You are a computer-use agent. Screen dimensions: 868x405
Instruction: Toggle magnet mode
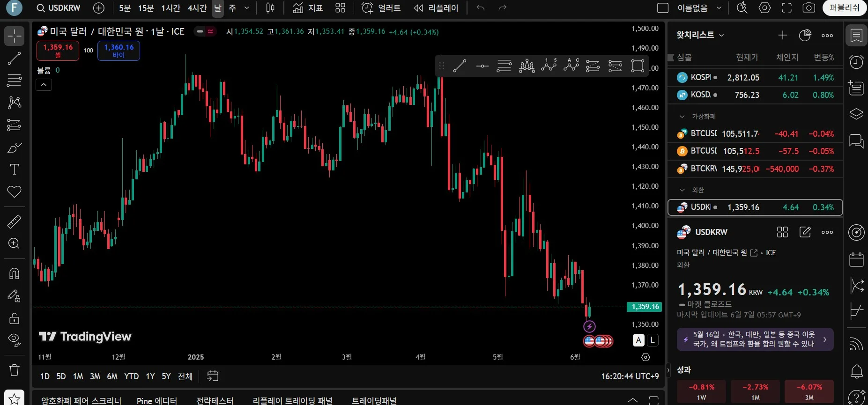point(14,273)
